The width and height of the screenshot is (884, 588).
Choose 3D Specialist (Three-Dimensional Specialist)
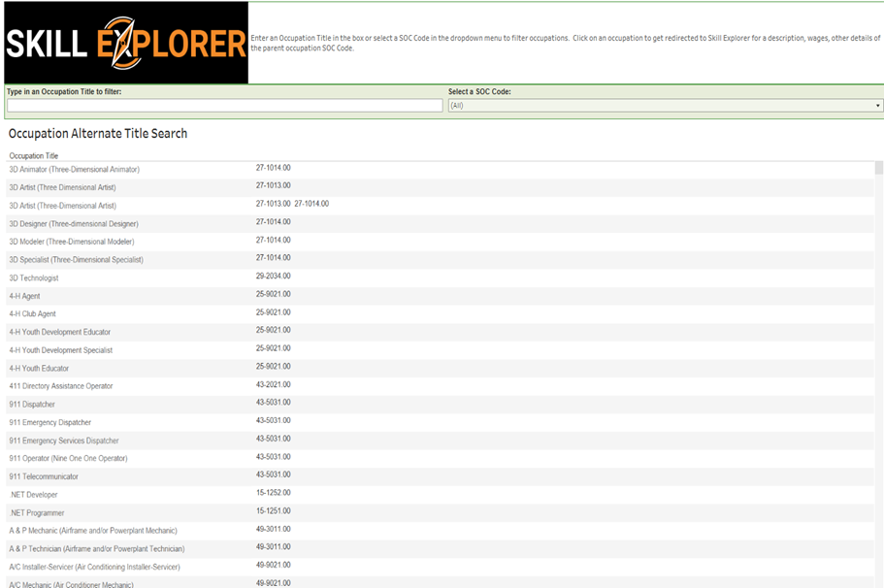[x=76, y=260]
